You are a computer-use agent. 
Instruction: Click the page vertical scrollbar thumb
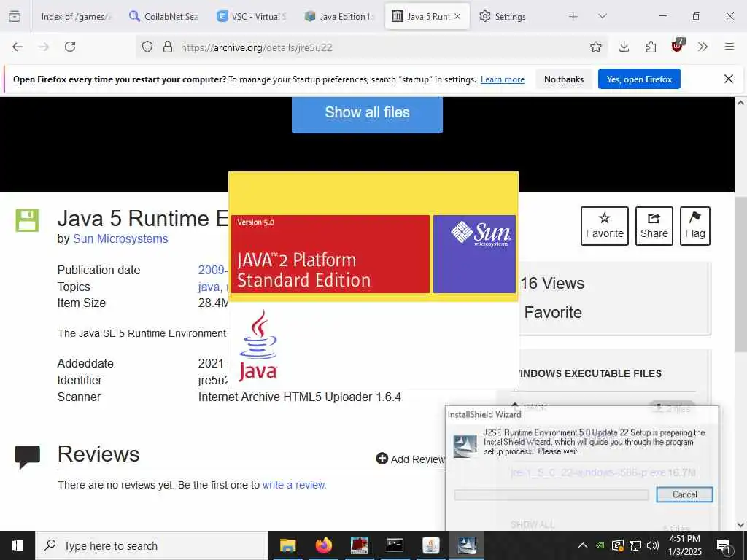pos(740,274)
